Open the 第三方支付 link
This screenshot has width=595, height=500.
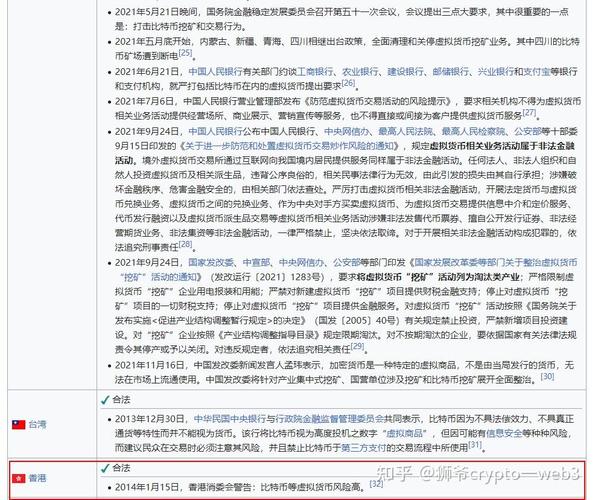[363, 448]
